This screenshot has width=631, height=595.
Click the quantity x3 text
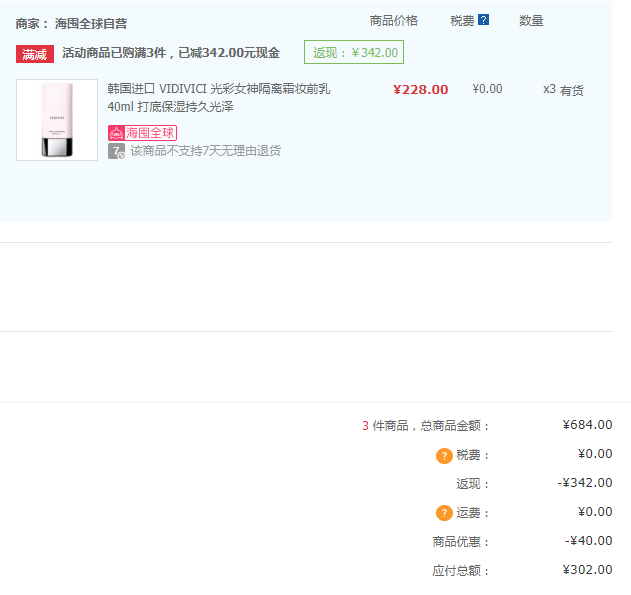tap(549, 89)
